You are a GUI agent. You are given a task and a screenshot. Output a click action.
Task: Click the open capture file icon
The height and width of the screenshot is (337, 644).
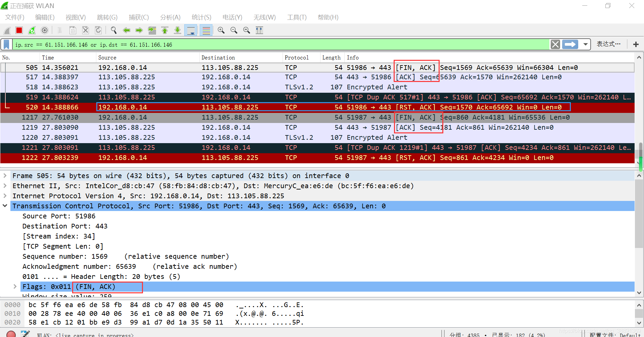pyautogui.click(x=59, y=31)
